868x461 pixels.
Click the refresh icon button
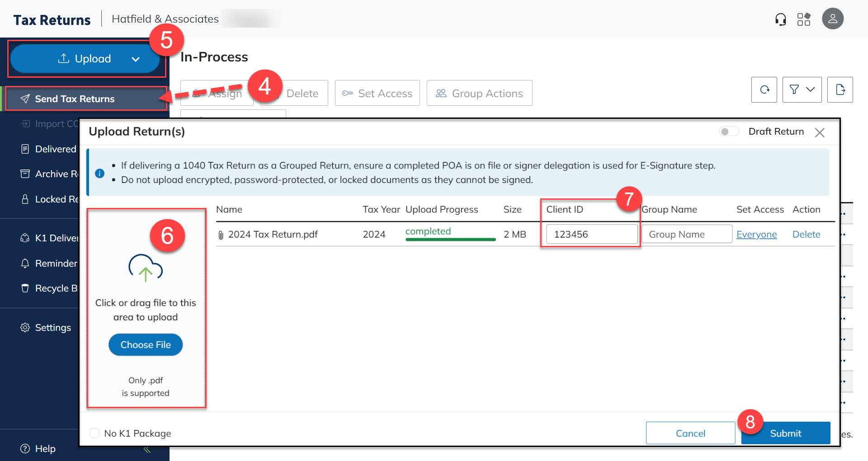(764, 89)
